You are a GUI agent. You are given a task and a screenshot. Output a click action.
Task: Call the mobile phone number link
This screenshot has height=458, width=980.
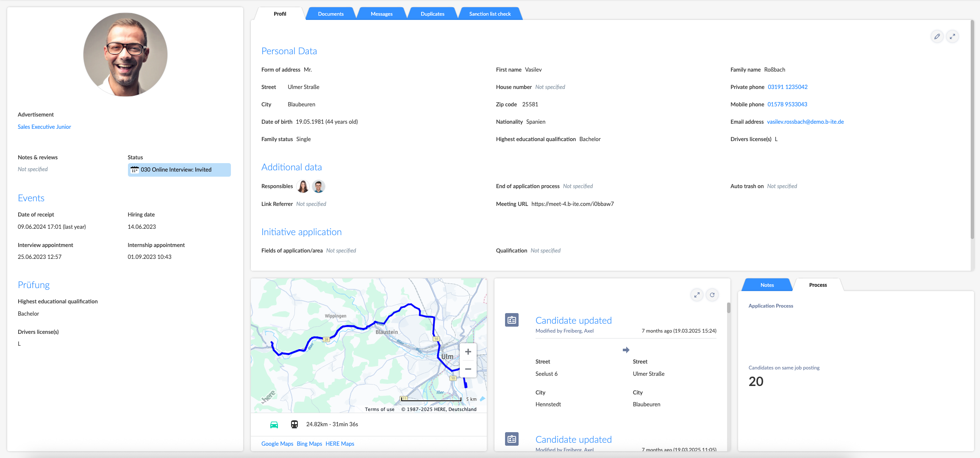tap(787, 104)
